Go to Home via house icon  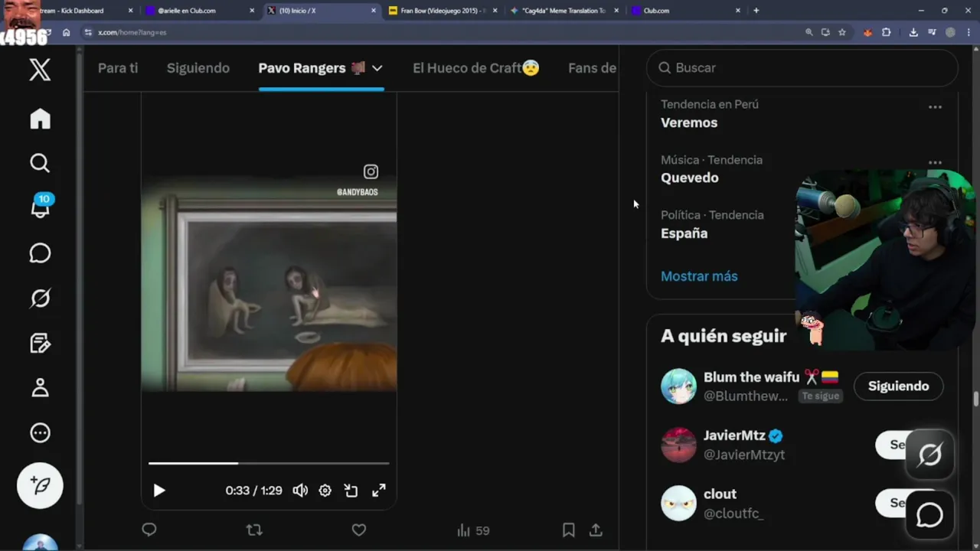[40, 119]
